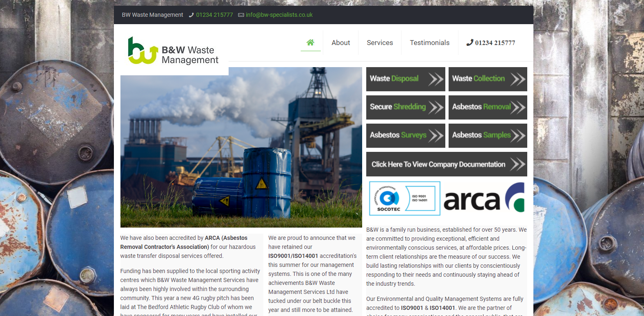Go to the home page via the green house icon
The image size is (644, 316).
311,42
